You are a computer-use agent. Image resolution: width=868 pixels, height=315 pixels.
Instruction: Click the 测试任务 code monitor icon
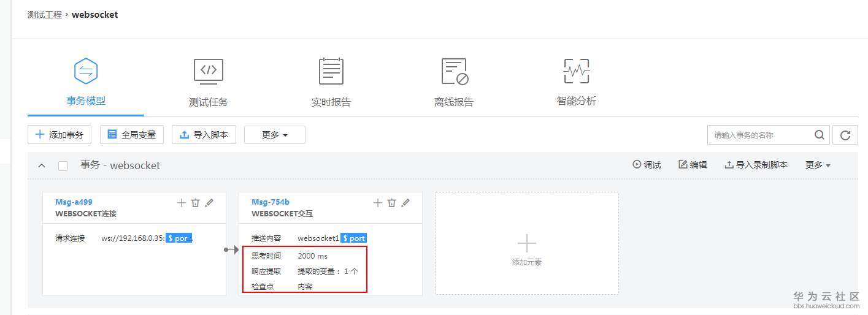pyautogui.click(x=209, y=71)
